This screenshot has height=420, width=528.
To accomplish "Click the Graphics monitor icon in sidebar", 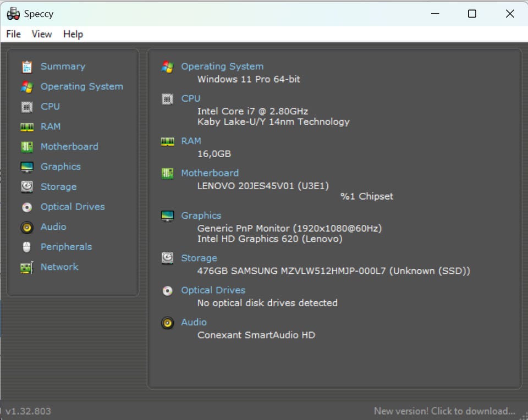I will 26,167.
